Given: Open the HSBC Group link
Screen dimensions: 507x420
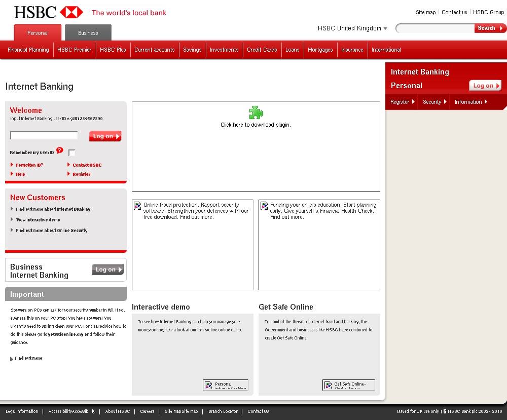Looking at the screenshot, I should tap(488, 12).
